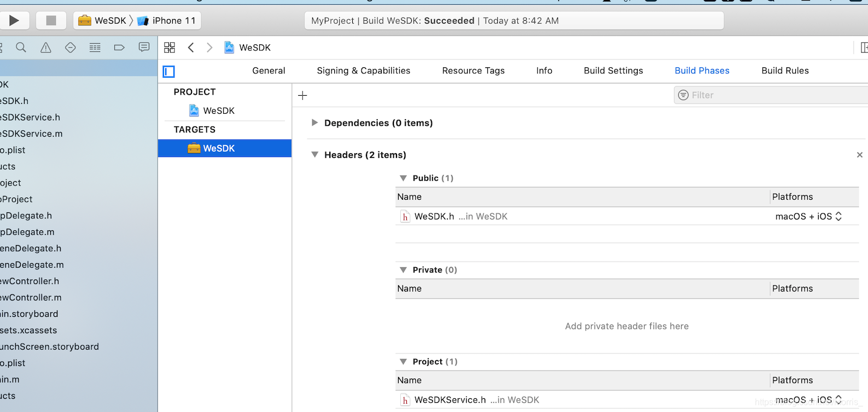Stop the running build
Image resolution: width=868 pixels, height=412 pixels.
[x=51, y=21]
